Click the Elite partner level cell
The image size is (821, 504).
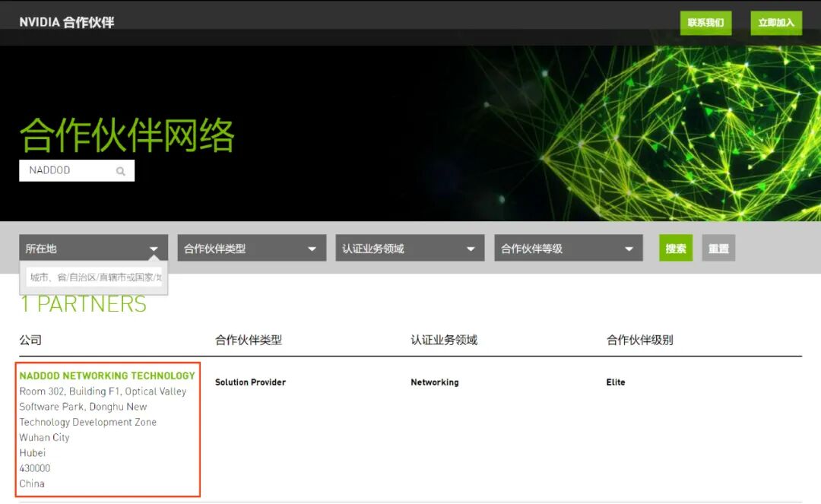(616, 382)
